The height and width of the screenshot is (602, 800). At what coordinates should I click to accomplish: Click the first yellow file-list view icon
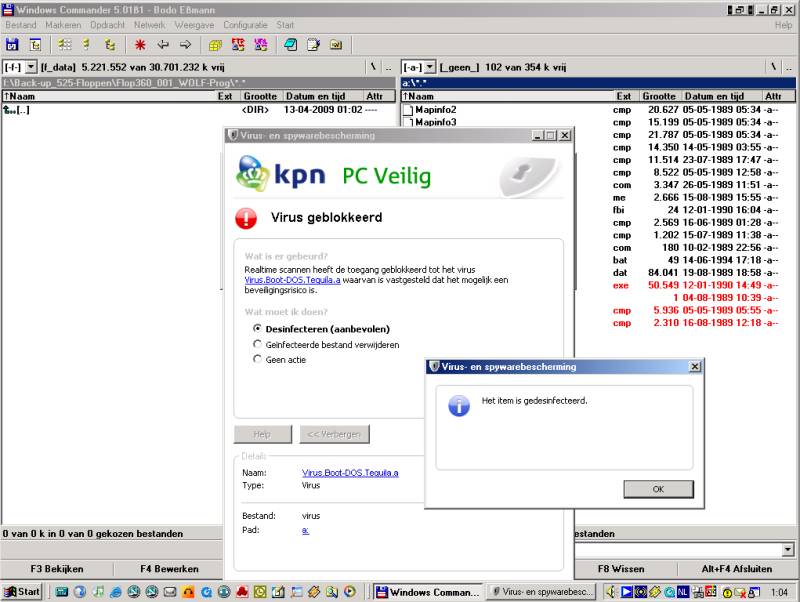click(64, 45)
